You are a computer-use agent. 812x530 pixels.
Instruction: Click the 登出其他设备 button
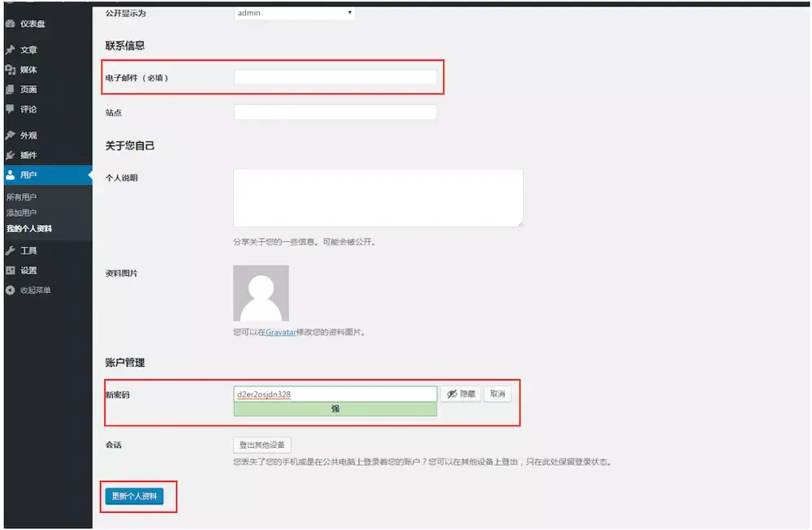point(262,445)
